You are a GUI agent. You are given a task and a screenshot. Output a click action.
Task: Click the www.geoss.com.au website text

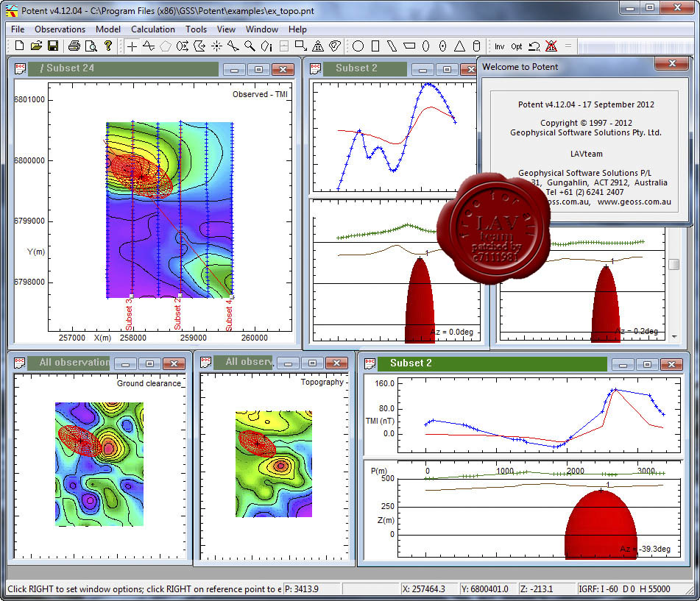coord(634,202)
